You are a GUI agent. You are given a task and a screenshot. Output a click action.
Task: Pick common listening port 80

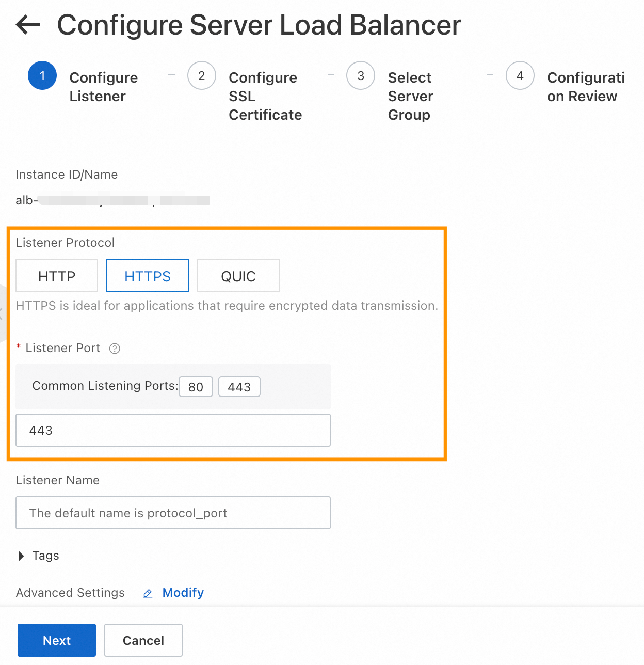click(x=196, y=387)
